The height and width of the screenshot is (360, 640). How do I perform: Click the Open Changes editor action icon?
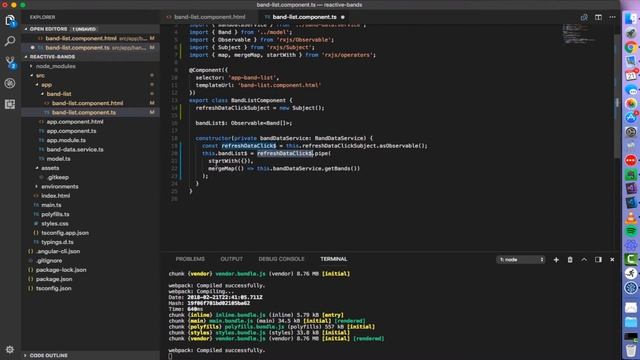(x=584, y=17)
